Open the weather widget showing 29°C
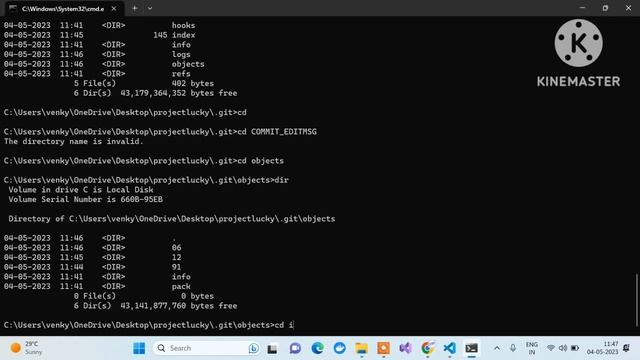This screenshot has width=640, height=360. [27, 348]
